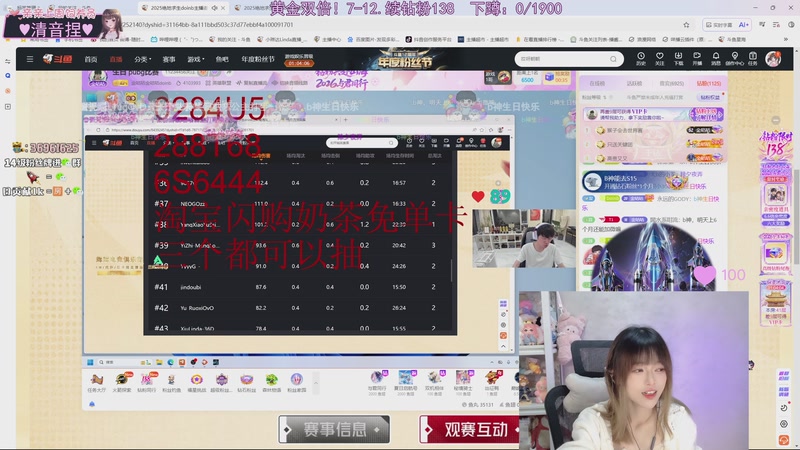The image size is (800, 450).
Task: Send the 出征啊 gift
Action: 492,383
